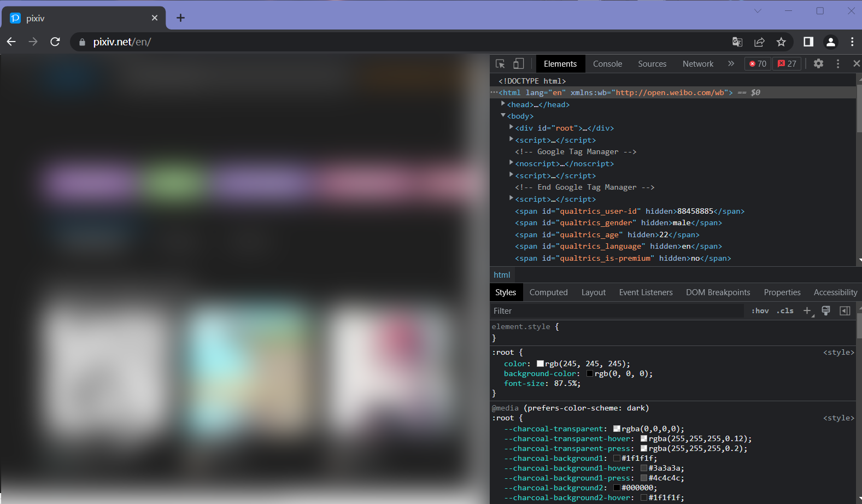Expand the div id root node

pyautogui.click(x=511, y=127)
